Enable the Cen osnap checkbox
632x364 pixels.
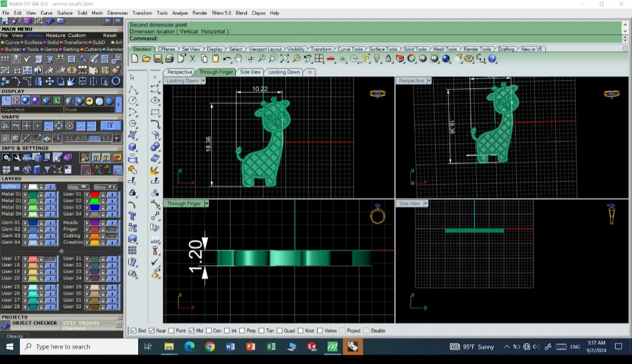coord(209,331)
